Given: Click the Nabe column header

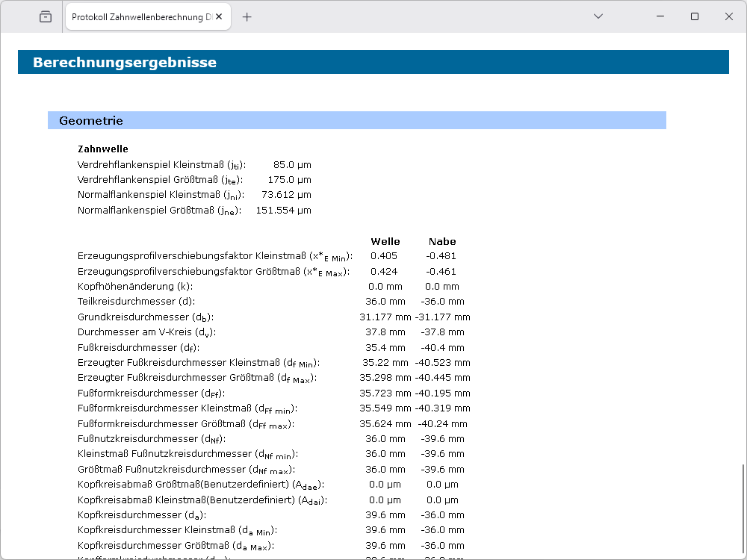Looking at the screenshot, I should 442,241.
